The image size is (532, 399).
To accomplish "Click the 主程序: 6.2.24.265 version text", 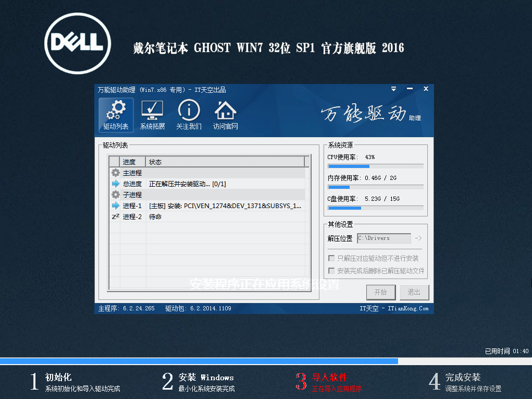I will 126,308.
